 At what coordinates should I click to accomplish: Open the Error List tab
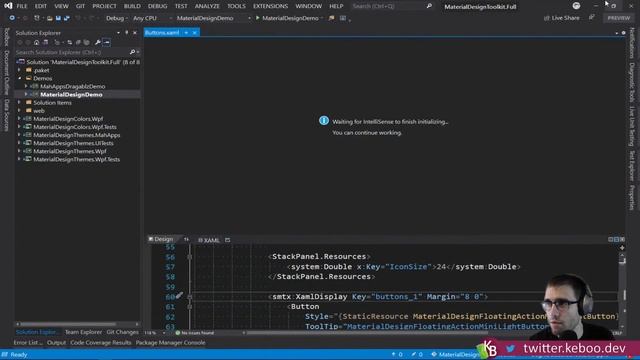tap(28, 343)
